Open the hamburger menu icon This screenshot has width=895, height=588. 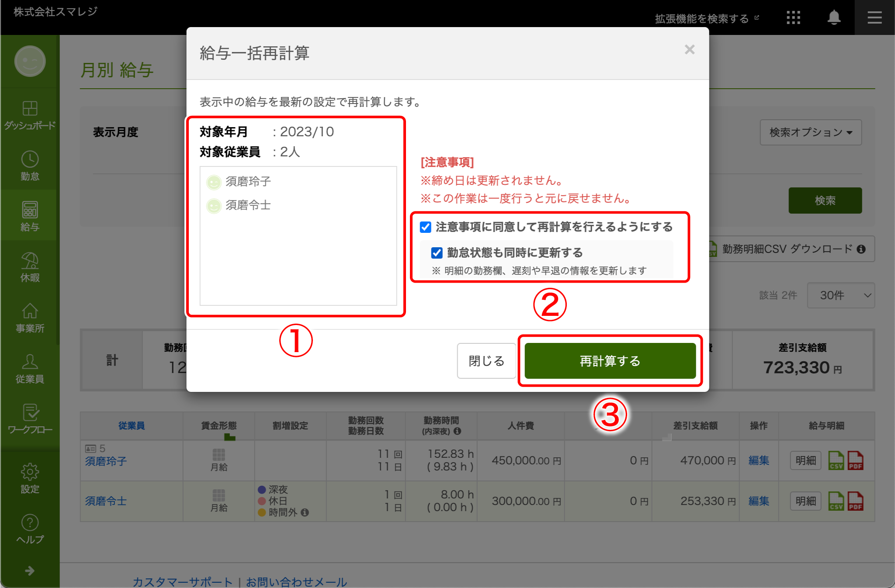pos(874,17)
